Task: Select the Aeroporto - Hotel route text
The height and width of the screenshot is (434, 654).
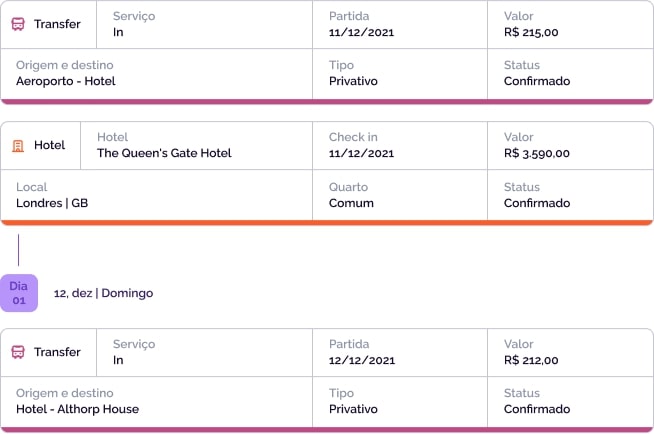Action: click(x=66, y=81)
